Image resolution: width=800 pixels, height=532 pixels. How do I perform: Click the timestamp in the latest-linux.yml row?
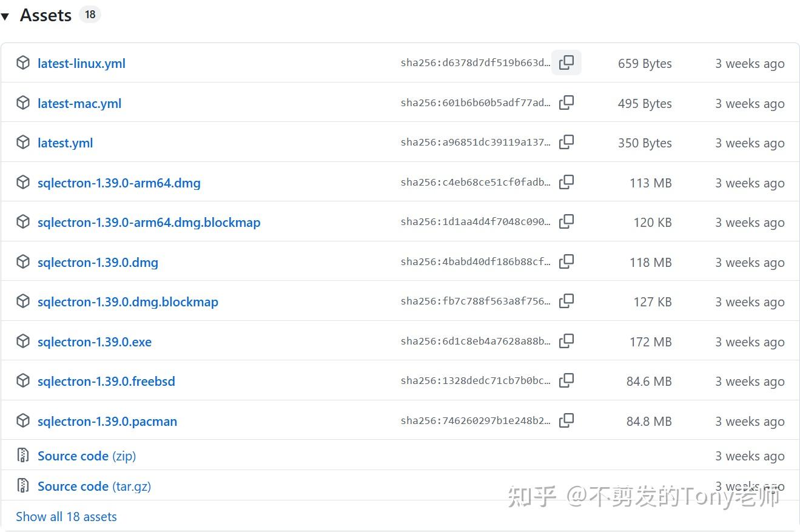click(x=750, y=64)
